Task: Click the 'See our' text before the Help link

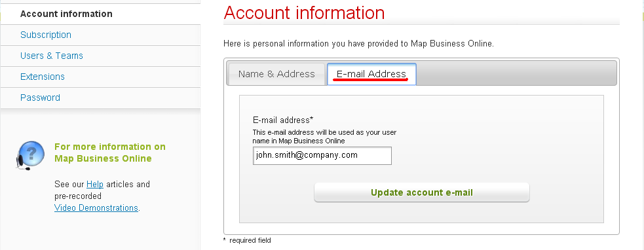Action: [69, 185]
